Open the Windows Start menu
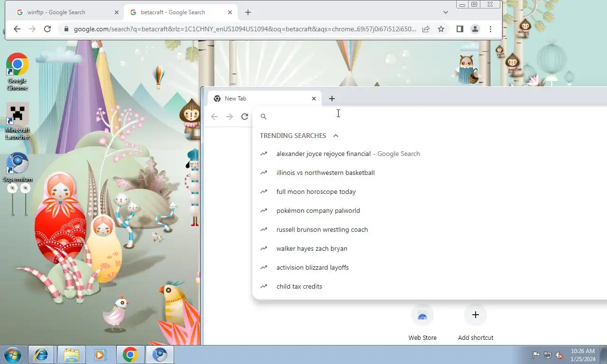 [x=13, y=355]
